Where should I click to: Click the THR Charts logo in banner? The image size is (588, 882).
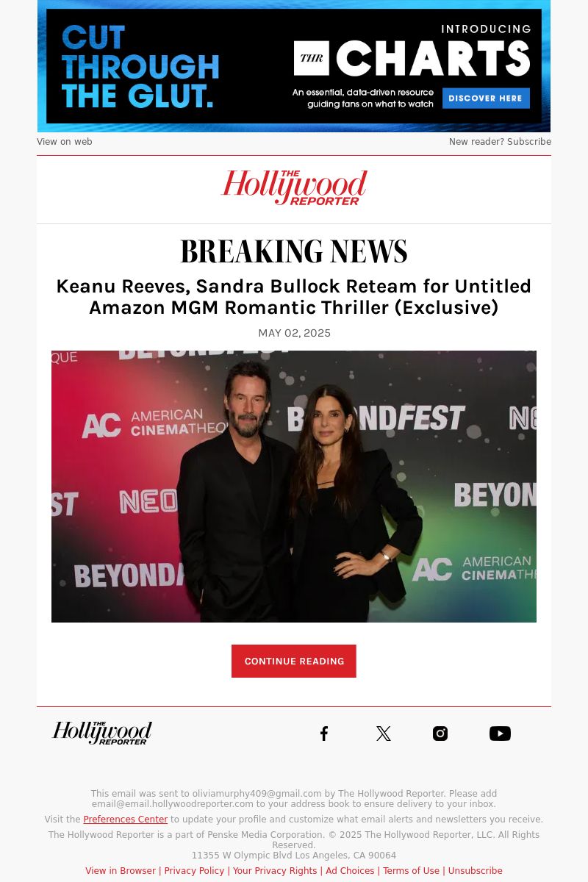412,59
